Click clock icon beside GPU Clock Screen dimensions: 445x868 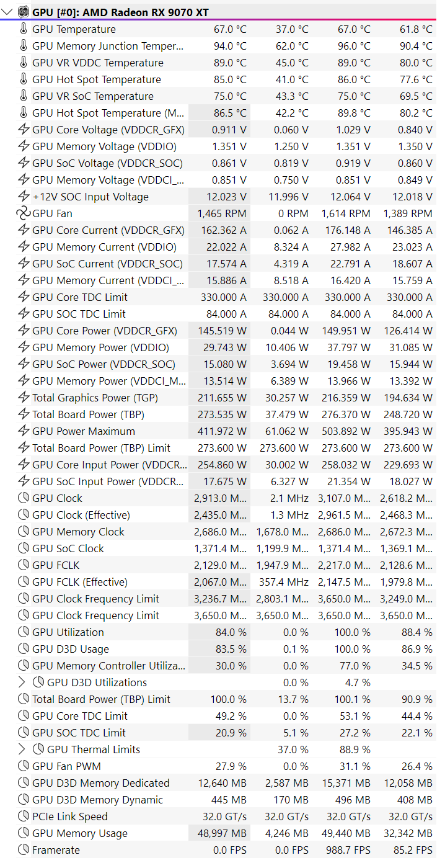tap(24, 498)
